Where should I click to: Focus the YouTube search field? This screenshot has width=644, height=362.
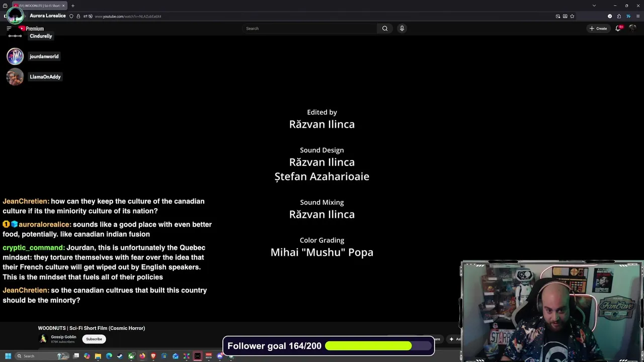310,29
